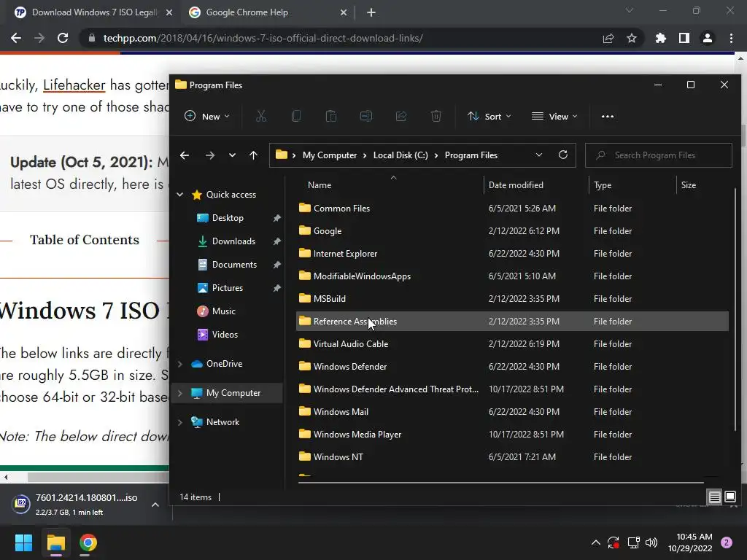Select Downloads in Quick access
The height and width of the screenshot is (560, 747).
pyautogui.click(x=233, y=241)
